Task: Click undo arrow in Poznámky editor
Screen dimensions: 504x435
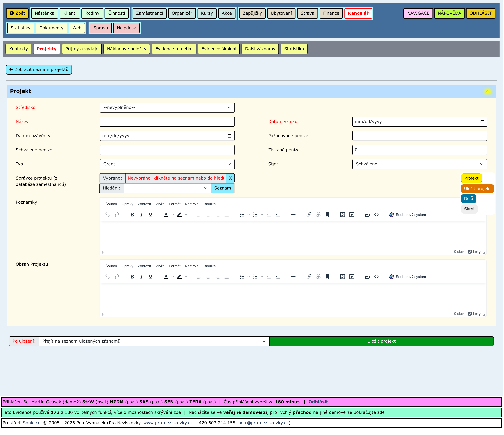Action: pos(108,215)
